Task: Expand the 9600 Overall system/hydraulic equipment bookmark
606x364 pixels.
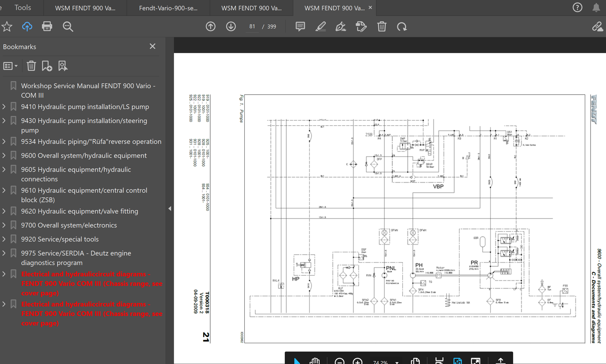Action: (4, 155)
